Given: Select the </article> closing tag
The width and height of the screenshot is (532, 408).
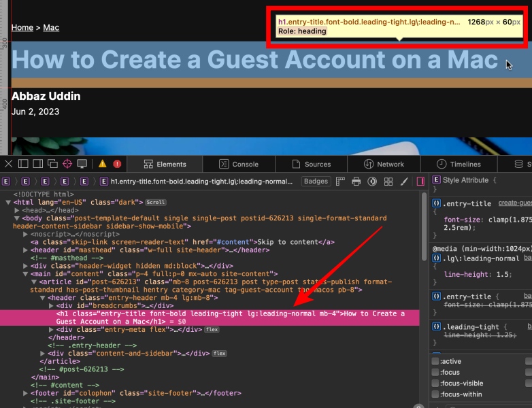Looking at the screenshot, I should pyautogui.click(x=60, y=361).
